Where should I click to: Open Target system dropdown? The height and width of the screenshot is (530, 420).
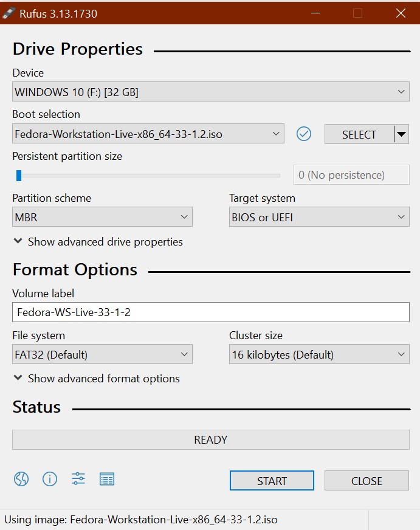tap(319, 216)
